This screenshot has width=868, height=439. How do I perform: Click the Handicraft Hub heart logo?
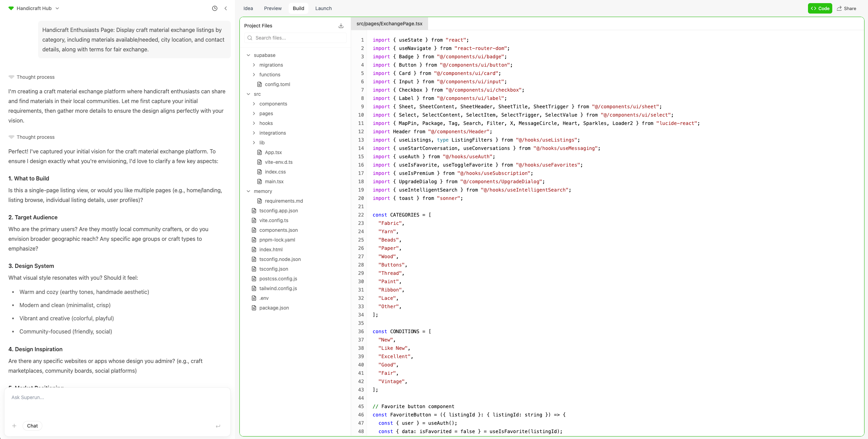(10, 8)
